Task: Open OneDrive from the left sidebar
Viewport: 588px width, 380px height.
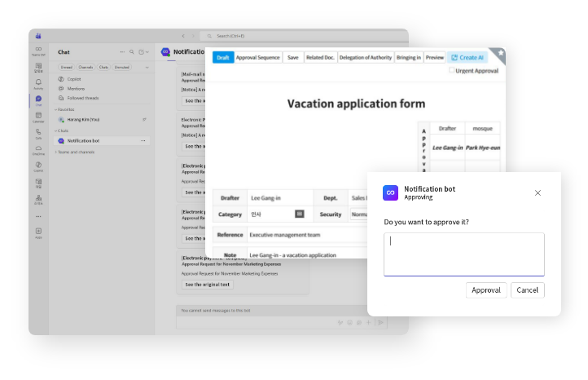Action: click(38, 149)
